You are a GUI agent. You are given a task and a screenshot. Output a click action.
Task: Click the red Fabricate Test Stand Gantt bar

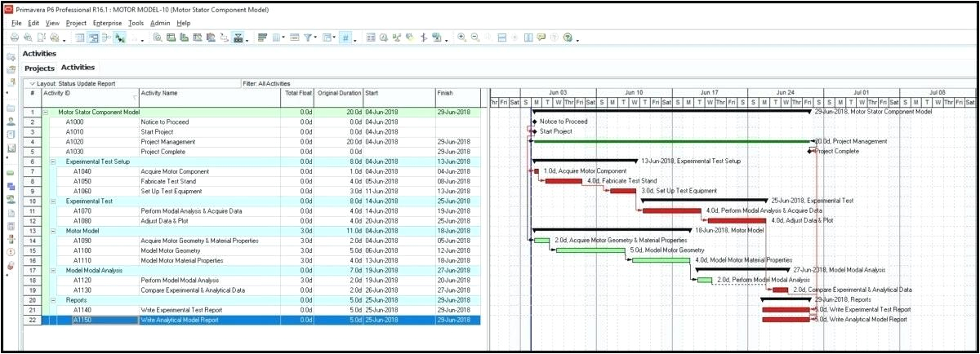(x=563, y=181)
